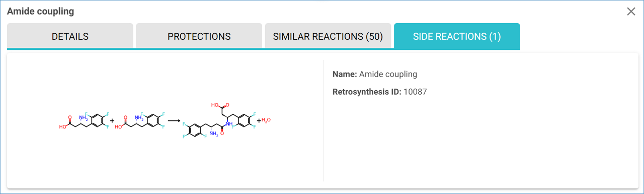Image resolution: width=644 pixels, height=194 pixels.
Task: Click the H2O byproduct label
Action: pos(266,120)
